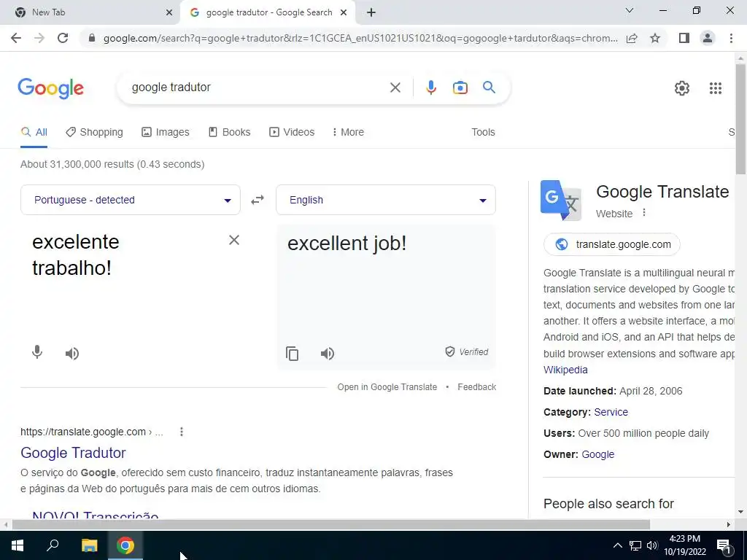Open the taskbar clock showing 4:23 PM
747x560 pixels.
[685, 545]
